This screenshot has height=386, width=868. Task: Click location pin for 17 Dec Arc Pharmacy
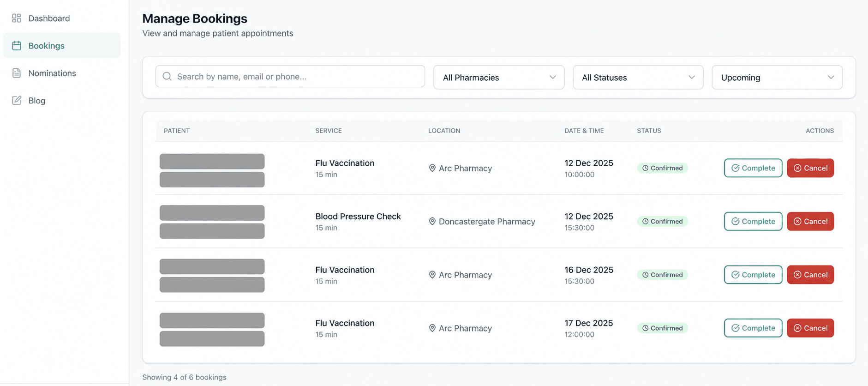click(432, 328)
